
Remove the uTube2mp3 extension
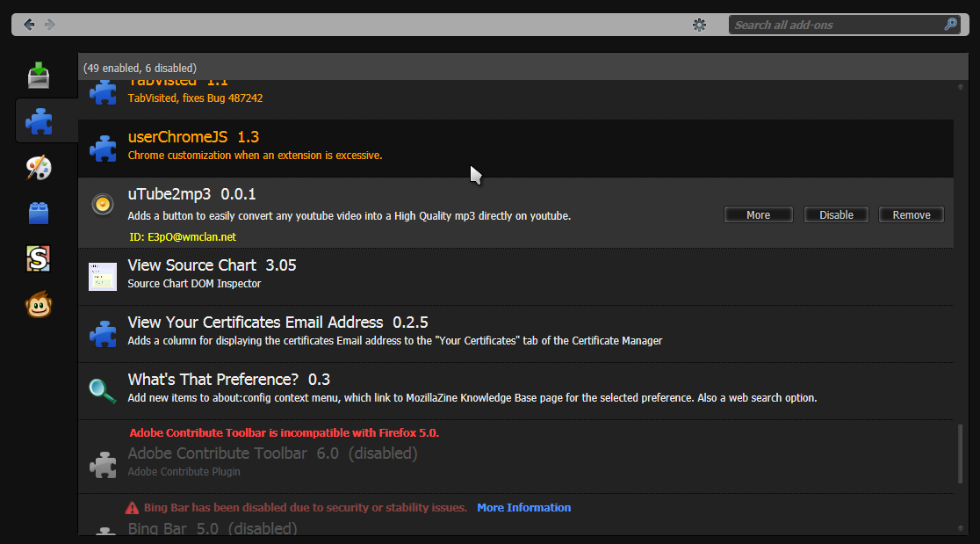click(x=911, y=214)
